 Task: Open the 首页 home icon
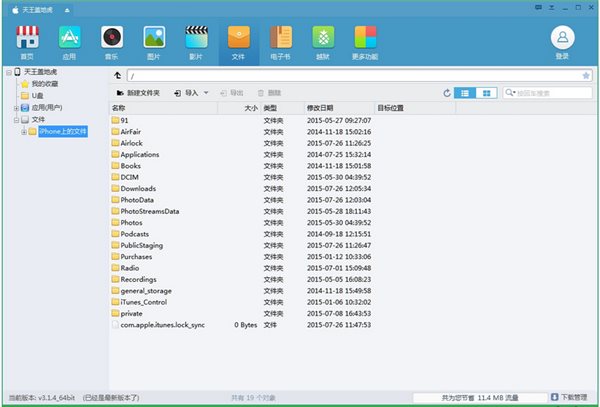(27, 38)
